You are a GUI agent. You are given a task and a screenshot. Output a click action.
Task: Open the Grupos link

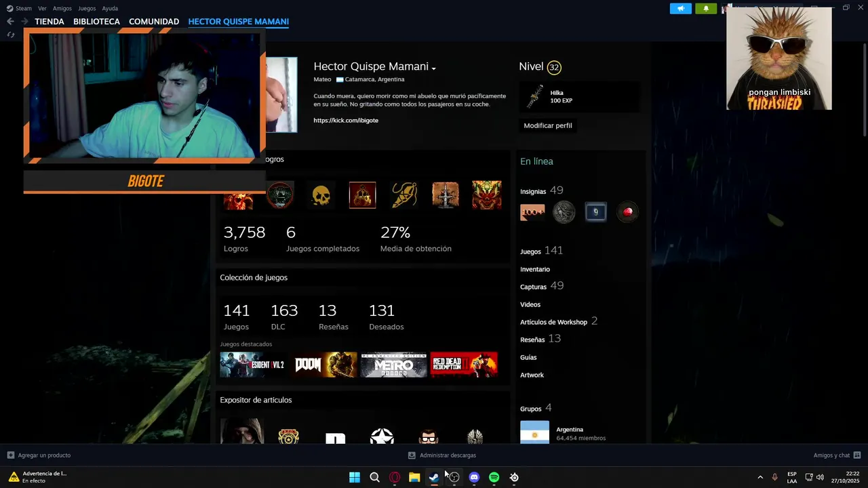(531, 409)
